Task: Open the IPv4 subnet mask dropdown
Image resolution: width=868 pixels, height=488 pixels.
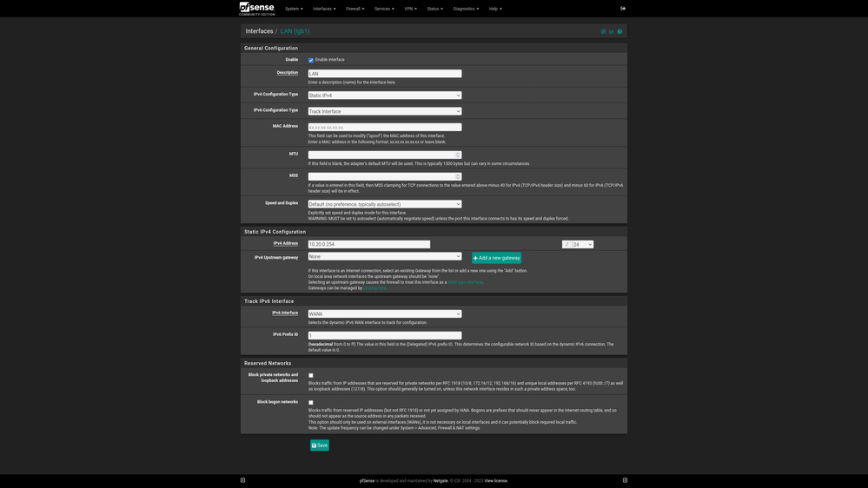Action: [582, 245]
